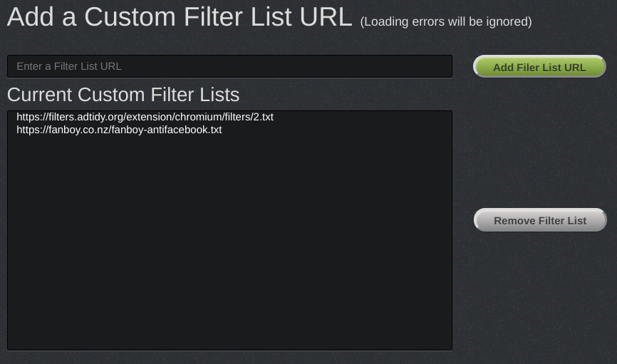Screen dimensions: 617x364
Task: Click the Add a Custom Filter List URL heading
Action: [180, 16]
